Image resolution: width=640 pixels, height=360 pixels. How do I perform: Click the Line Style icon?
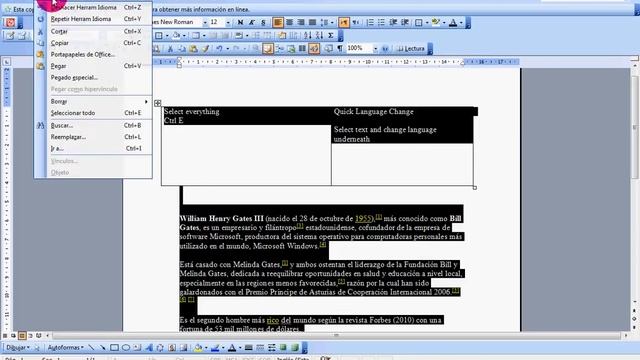249,348
